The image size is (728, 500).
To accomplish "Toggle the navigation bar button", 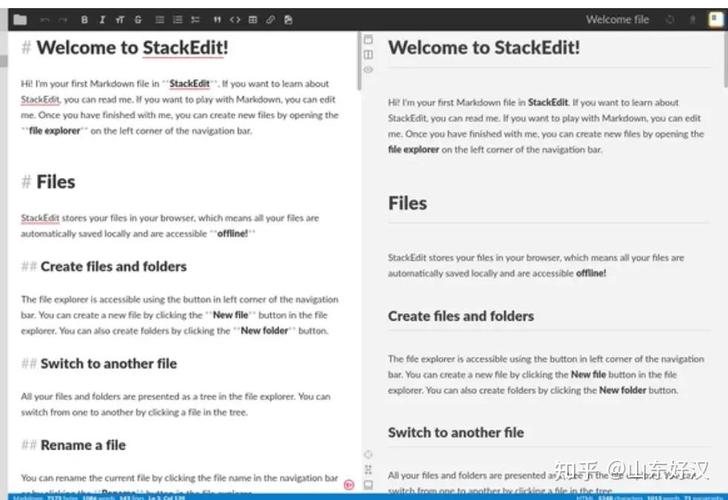I will 368,40.
